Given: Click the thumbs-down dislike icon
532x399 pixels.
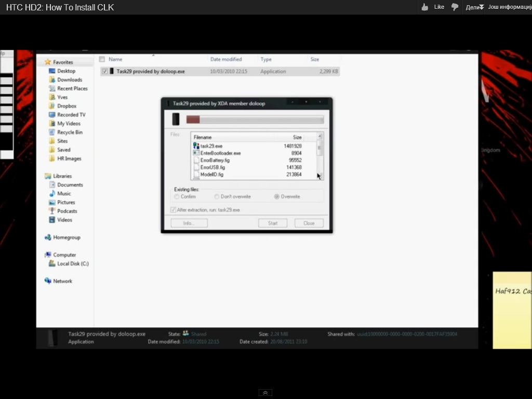Looking at the screenshot, I should [x=455, y=7].
